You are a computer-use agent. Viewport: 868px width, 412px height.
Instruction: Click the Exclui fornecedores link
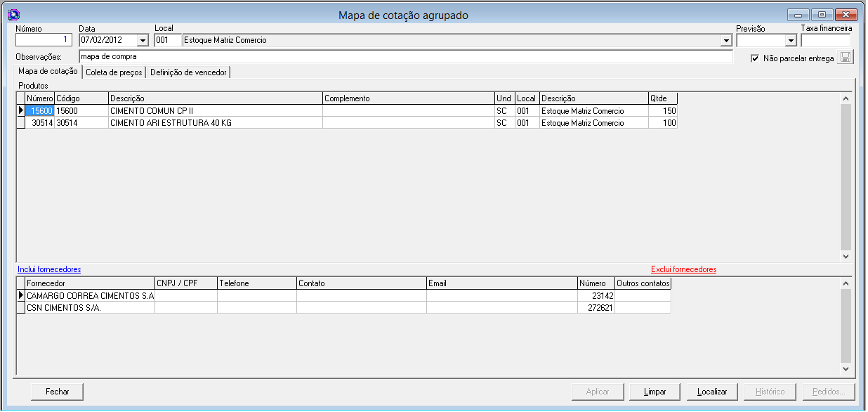683,269
